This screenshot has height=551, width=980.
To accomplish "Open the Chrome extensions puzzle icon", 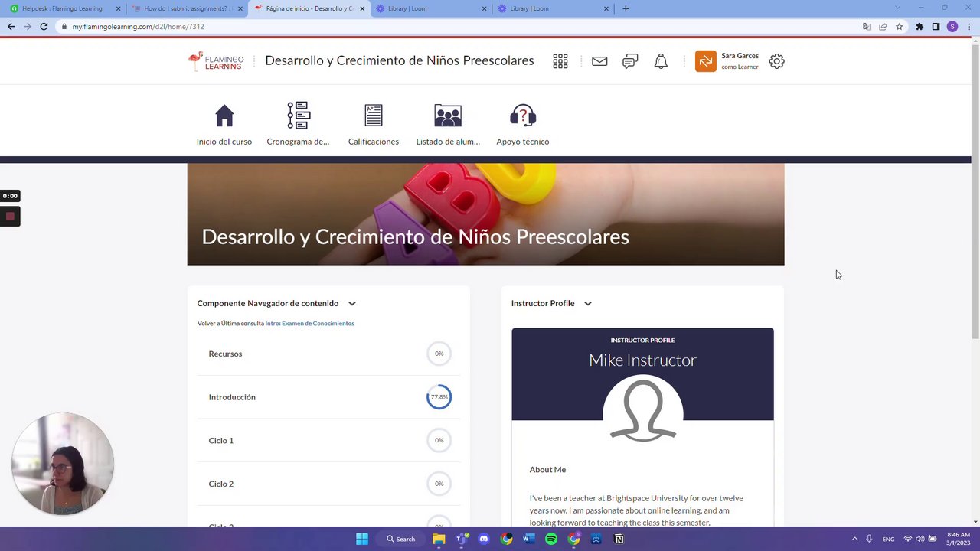I will pyautogui.click(x=920, y=27).
